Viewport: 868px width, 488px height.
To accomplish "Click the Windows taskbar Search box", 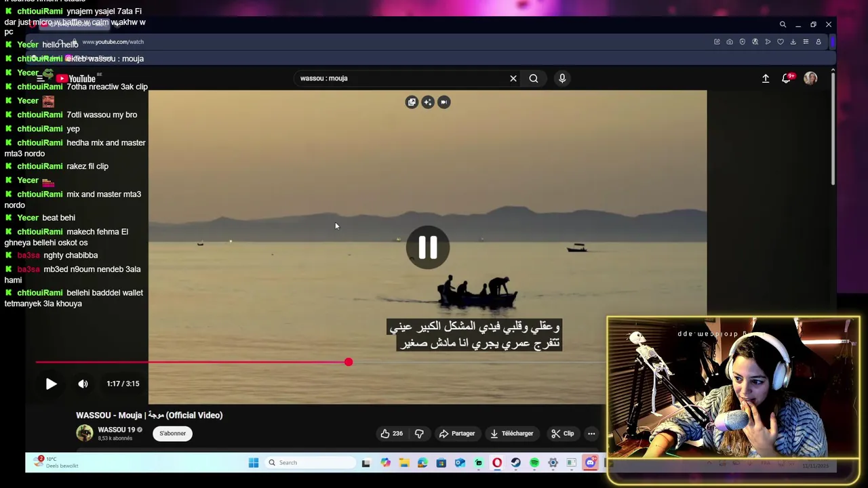I will [311, 463].
